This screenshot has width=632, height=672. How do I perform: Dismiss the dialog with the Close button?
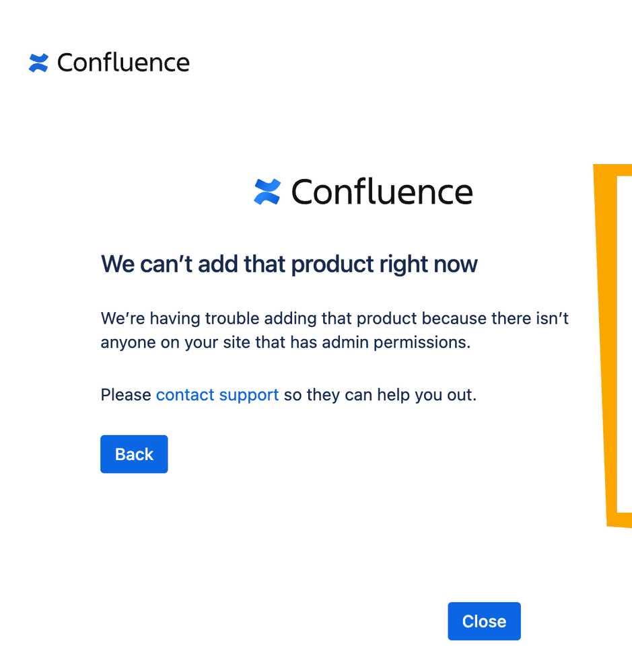coord(485,622)
